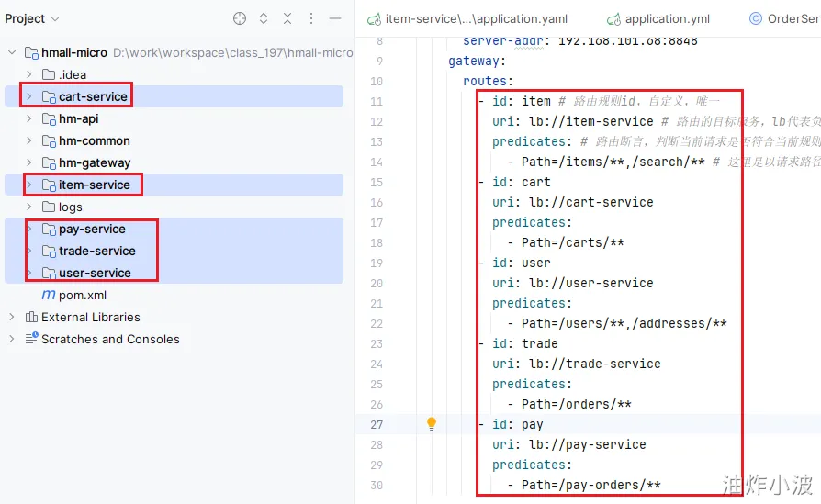Click the External Libraries icon
The height and width of the screenshot is (504, 821).
point(32,317)
